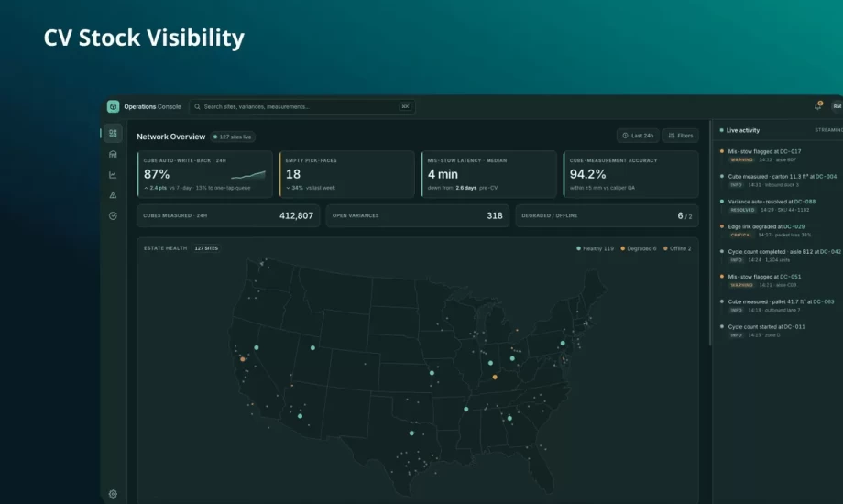Click the Healthy 119 legend item
Image resolution: width=843 pixels, height=504 pixels.
point(596,248)
